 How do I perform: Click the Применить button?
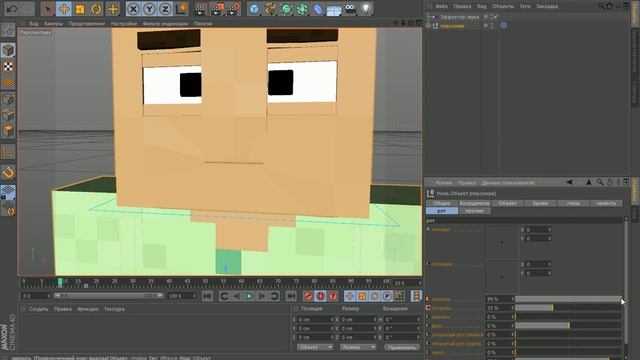pos(402,347)
